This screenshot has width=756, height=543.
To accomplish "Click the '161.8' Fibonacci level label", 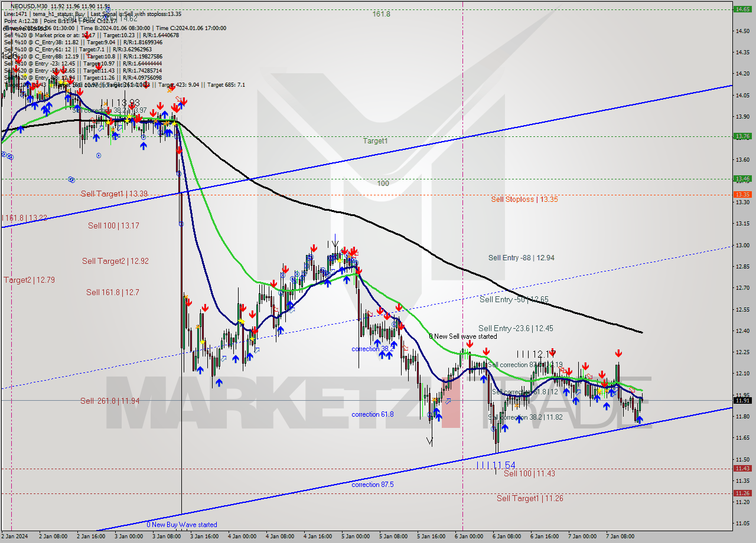I will tap(382, 14).
